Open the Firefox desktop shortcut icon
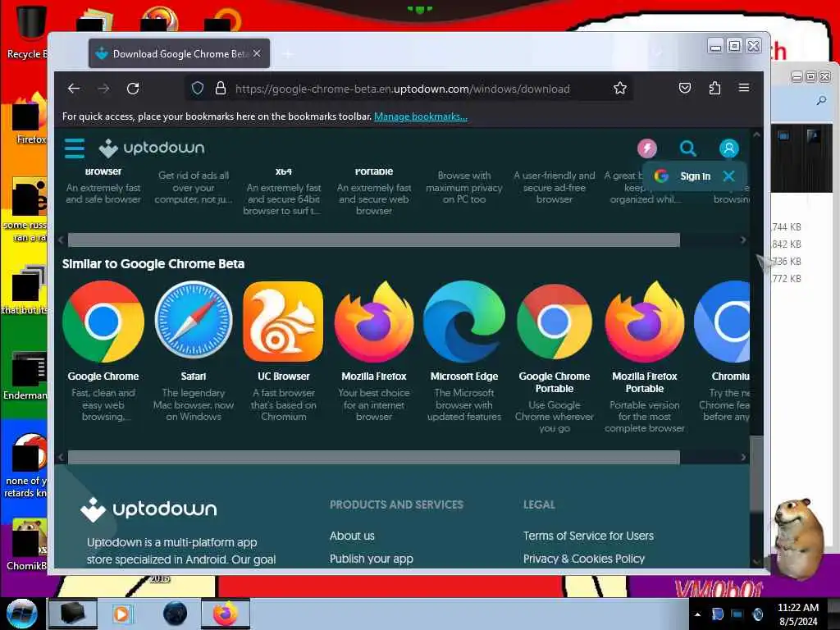840x630 pixels. (28, 119)
